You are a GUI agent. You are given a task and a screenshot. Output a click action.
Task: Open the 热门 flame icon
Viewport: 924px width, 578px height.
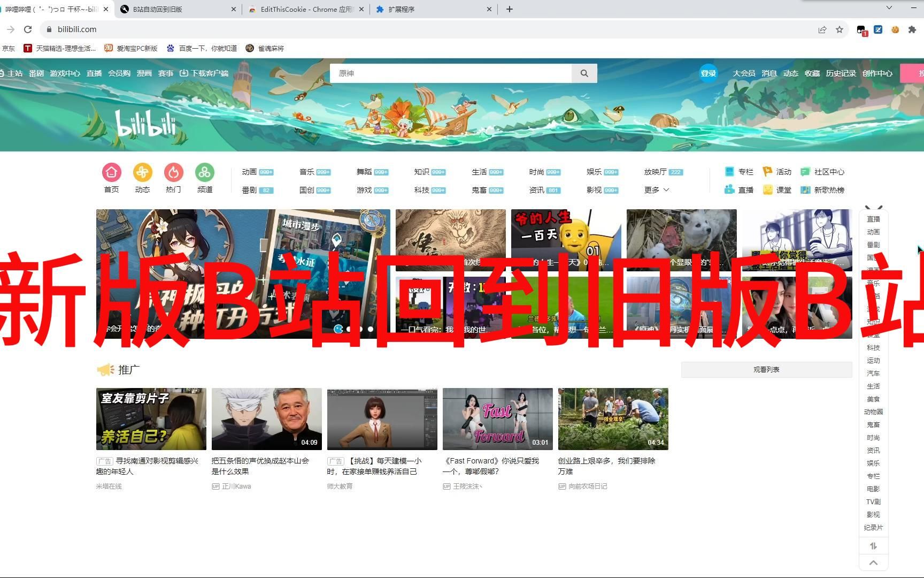[173, 172]
